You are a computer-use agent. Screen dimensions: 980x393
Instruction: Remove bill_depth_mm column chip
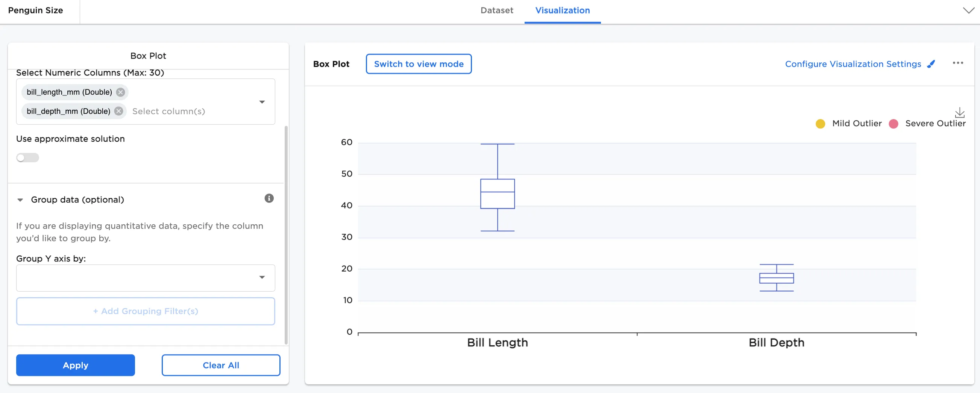pos(119,111)
